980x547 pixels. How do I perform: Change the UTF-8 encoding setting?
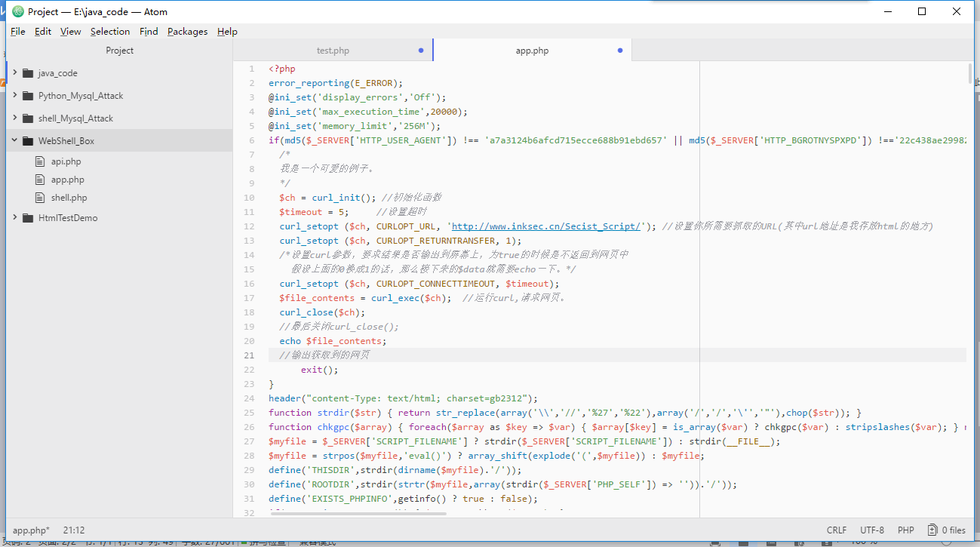[x=872, y=530]
